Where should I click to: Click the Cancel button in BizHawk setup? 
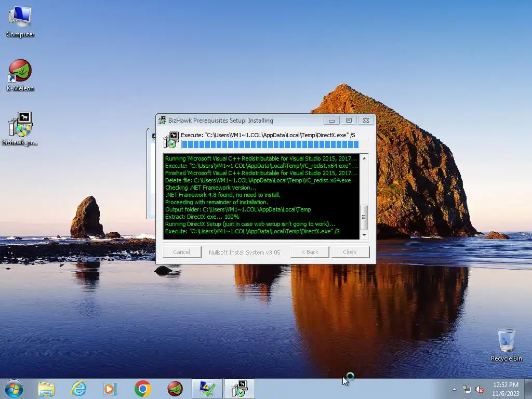182,252
